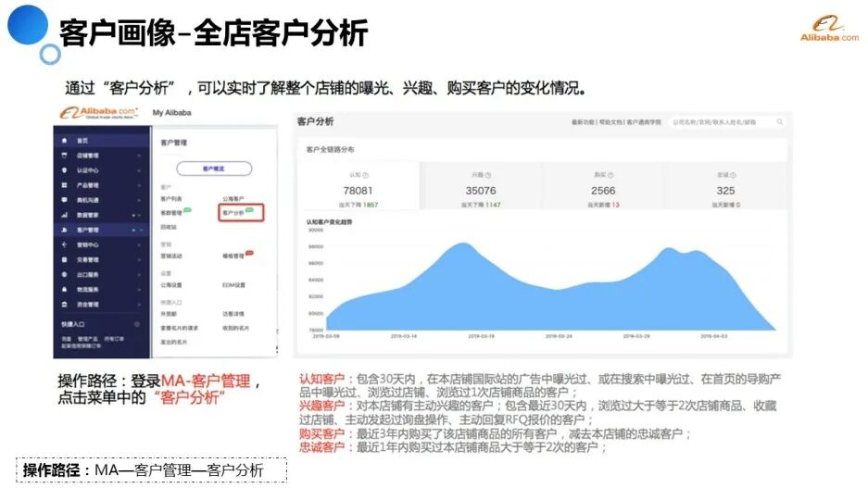Click the globe icon beside 出口服务

65,274
